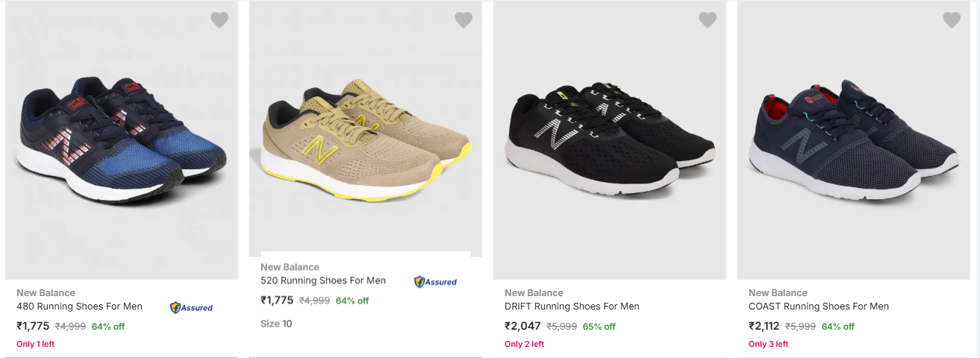Image resolution: width=980 pixels, height=358 pixels.
Task: Wishlist the 480 Running Shoes heart icon
Action: click(x=219, y=20)
